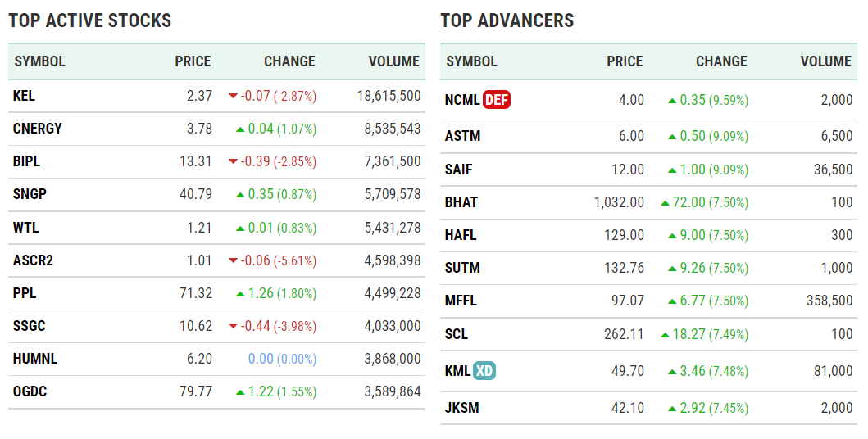
Task: Click the CHANGE header in Top Active Stocks
Action: coord(289,61)
